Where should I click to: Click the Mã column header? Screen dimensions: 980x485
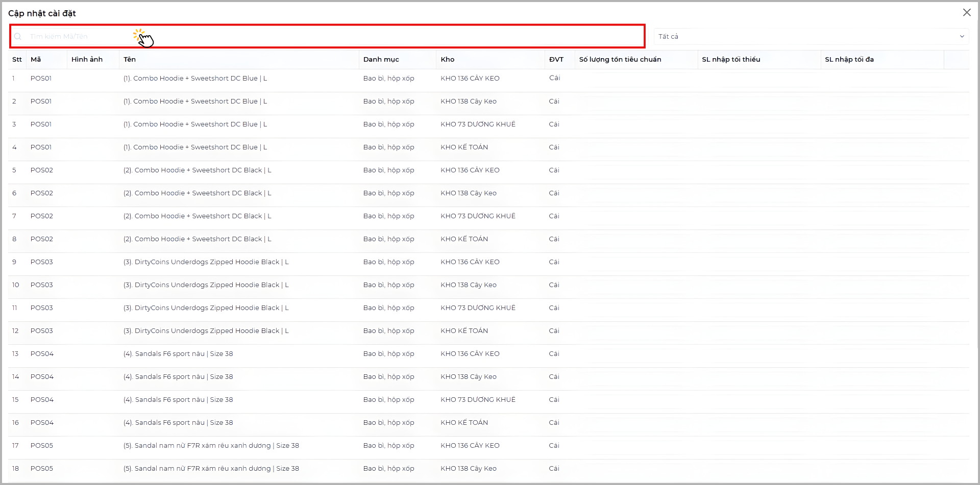click(x=36, y=60)
